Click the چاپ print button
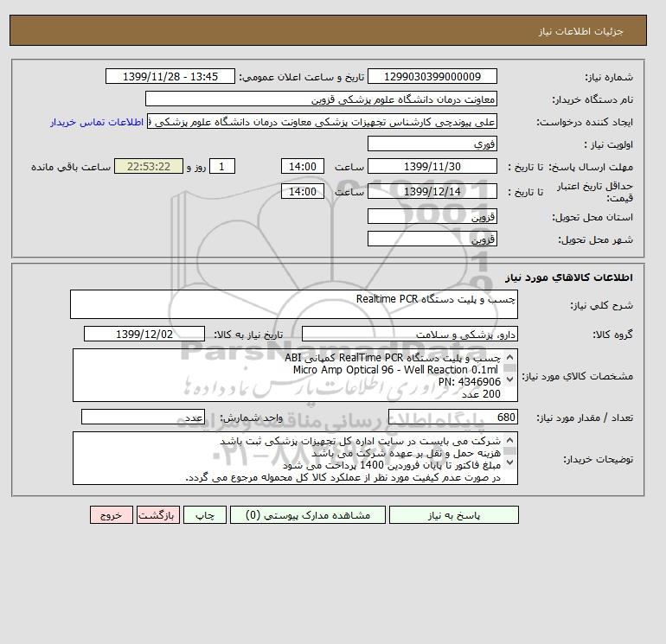The image size is (666, 644). pyautogui.click(x=205, y=515)
